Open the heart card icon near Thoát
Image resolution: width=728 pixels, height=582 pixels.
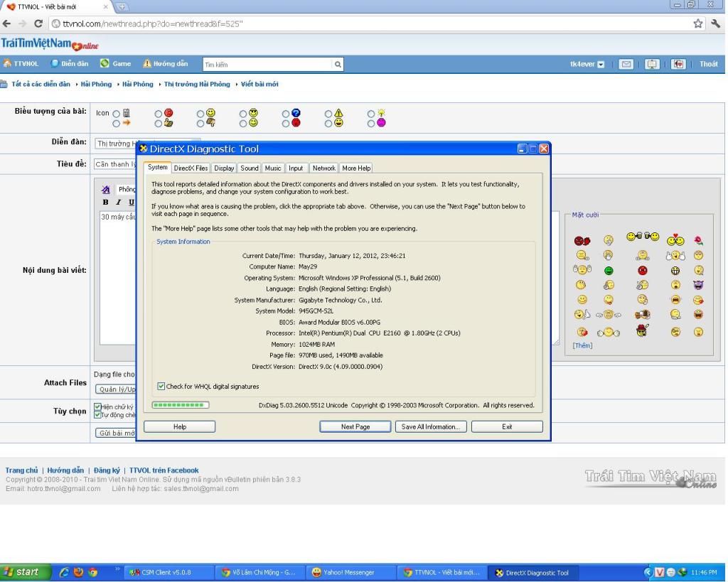(678, 64)
